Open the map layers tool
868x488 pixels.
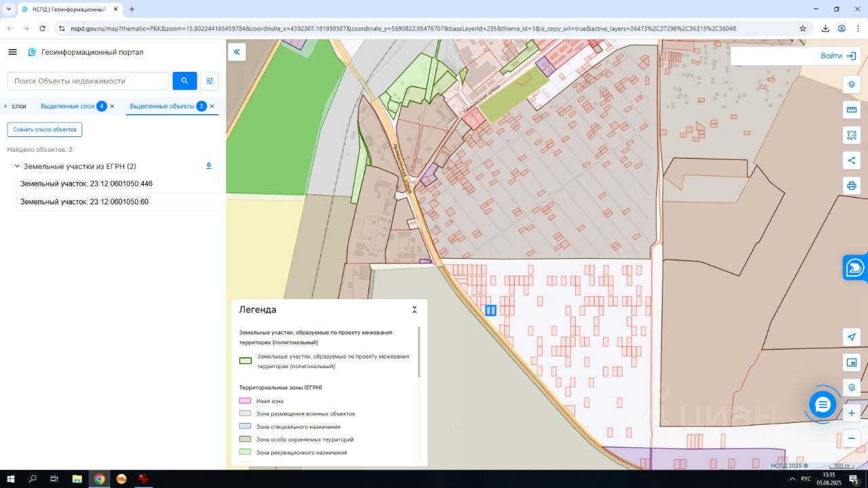coord(852,85)
